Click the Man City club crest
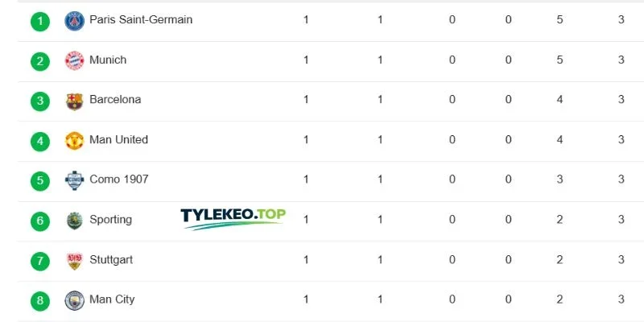This screenshot has height=322, width=644. (x=74, y=300)
